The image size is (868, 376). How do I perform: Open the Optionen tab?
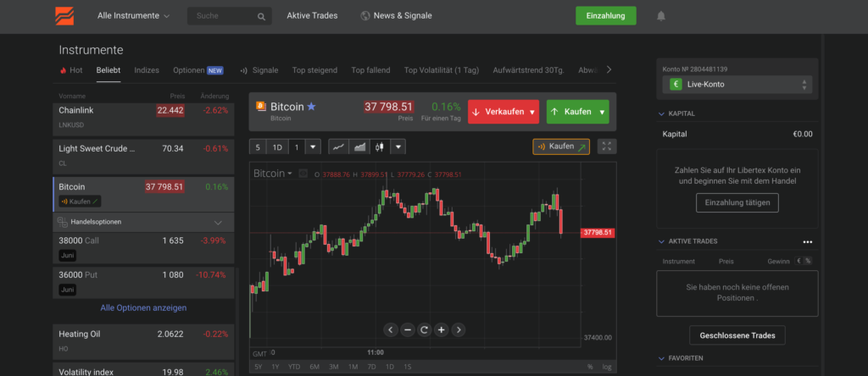198,70
